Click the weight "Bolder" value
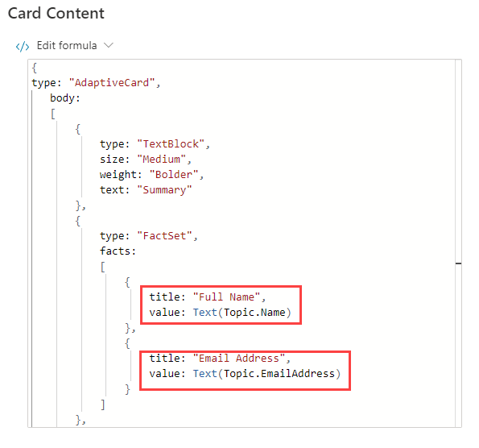The width and height of the screenshot is (479, 448). tap(174, 175)
